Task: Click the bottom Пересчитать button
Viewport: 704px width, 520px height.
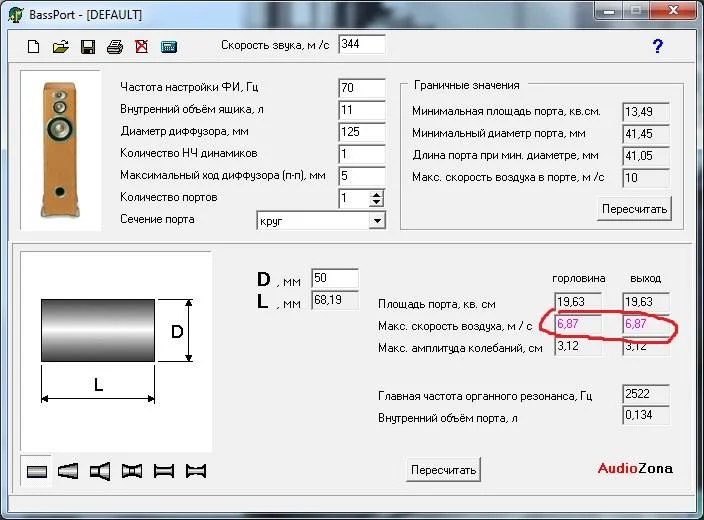Action: coord(443,470)
